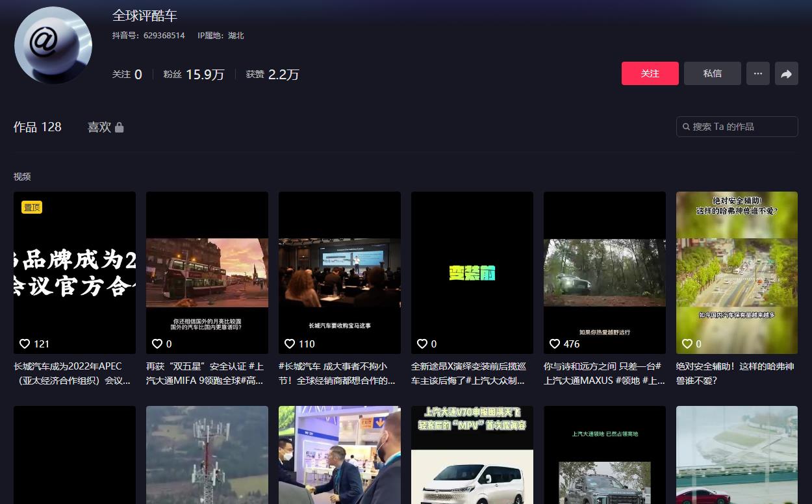
Task: Click title #长城汽车 成大事者不拘小节
Action: click(337, 373)
